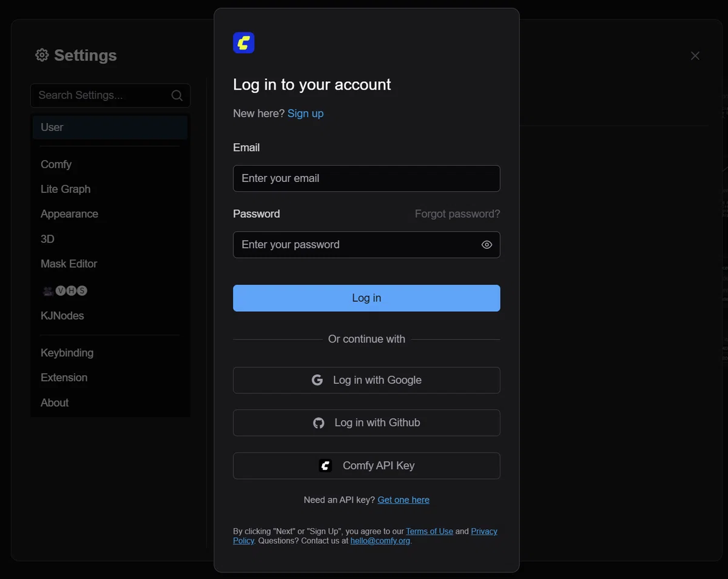Click the Github logo icon
The width and height of the screenshot is (728, 579).
318,423
